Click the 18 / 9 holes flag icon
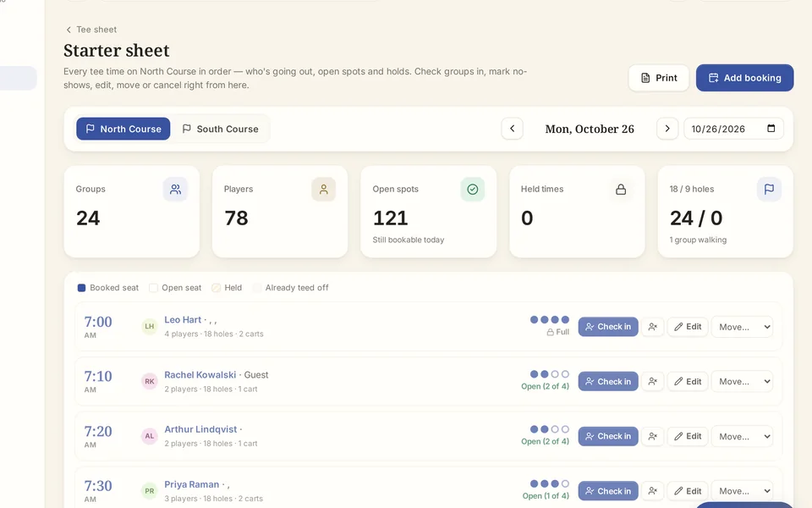812x508 pixels. tap(769, 189)
